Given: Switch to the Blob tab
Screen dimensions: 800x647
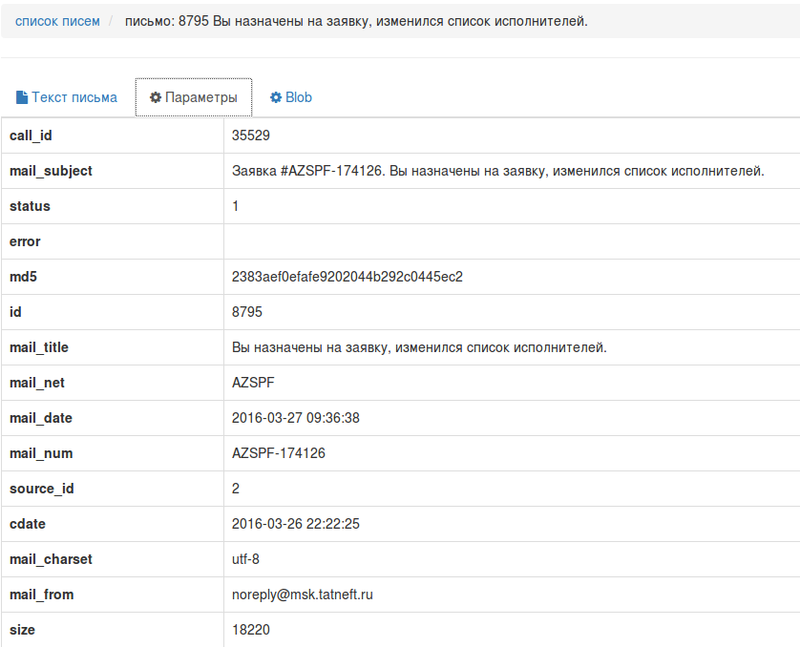Looking at the screenshot, I should [x=291, y=98].
